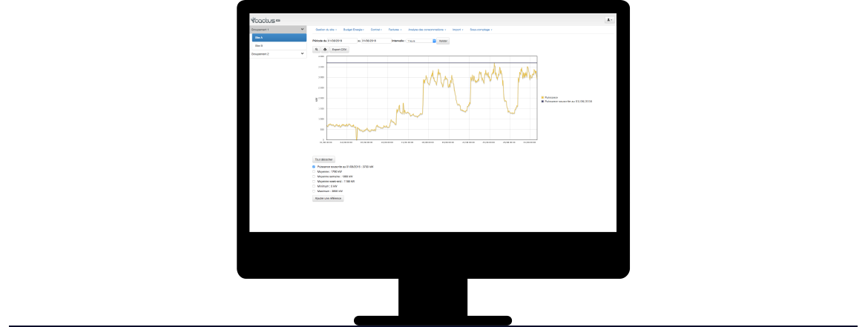Check the Minimum reference checkbox
868x327 pixels.
click(314, 186)
